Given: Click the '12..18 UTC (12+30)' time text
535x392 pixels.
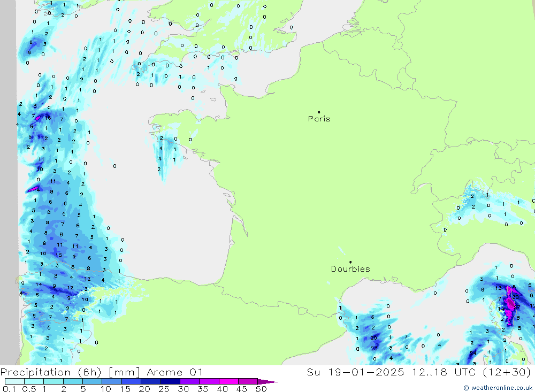Looking at the screenshot, I should click(471, 372).
